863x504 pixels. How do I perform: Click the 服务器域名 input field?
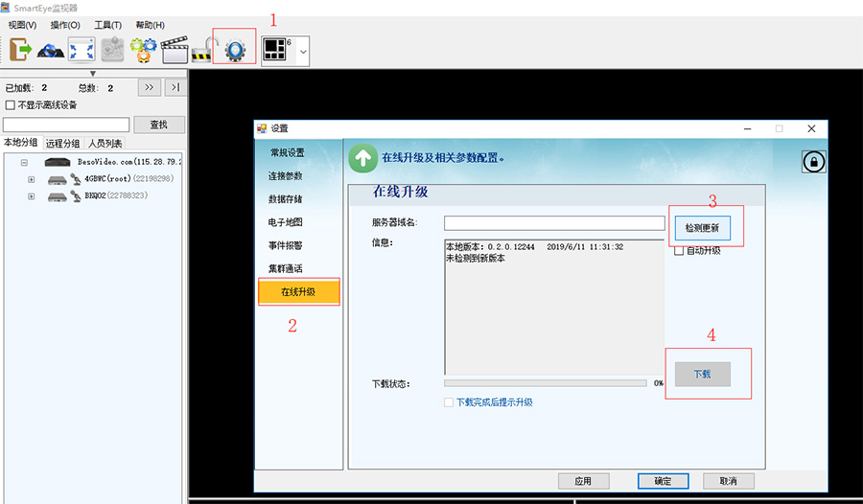(x=553, y=223)
